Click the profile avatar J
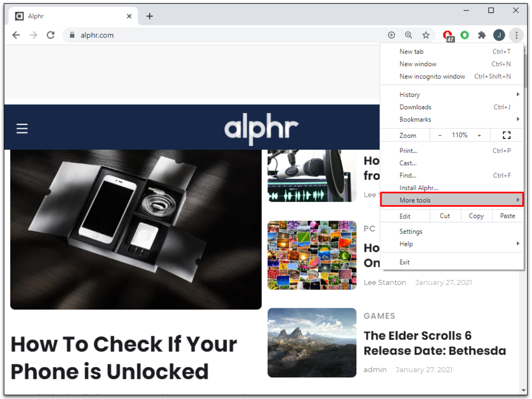This screenshot has width=532, height=399. tap(499, 35)
